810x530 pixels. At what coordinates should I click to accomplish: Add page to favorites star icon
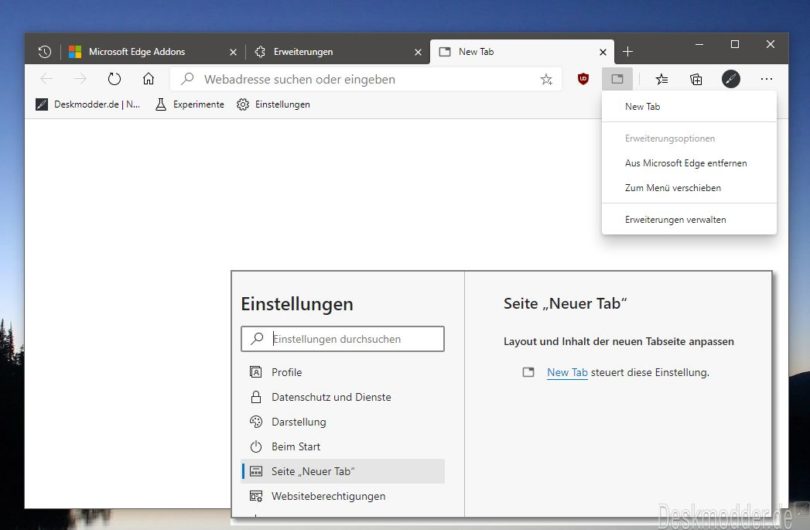(x=546, y=80)
